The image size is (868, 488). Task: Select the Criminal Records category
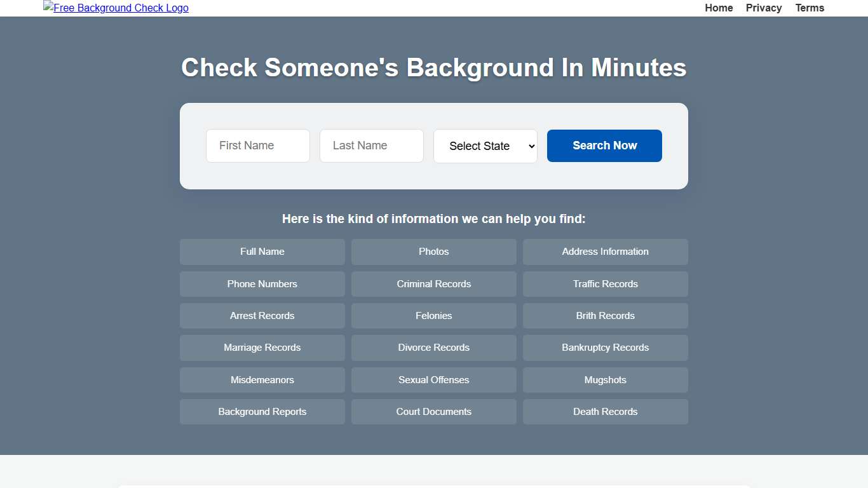point(433,284)
